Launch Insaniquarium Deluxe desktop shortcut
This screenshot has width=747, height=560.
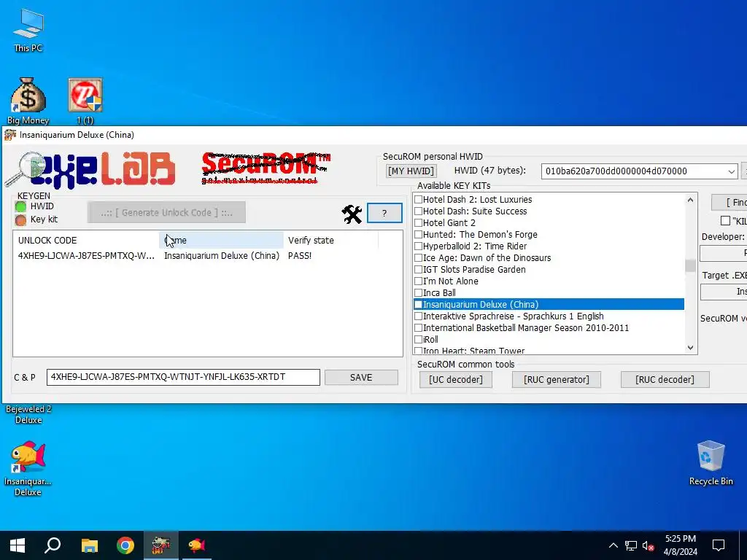point(28,469)
